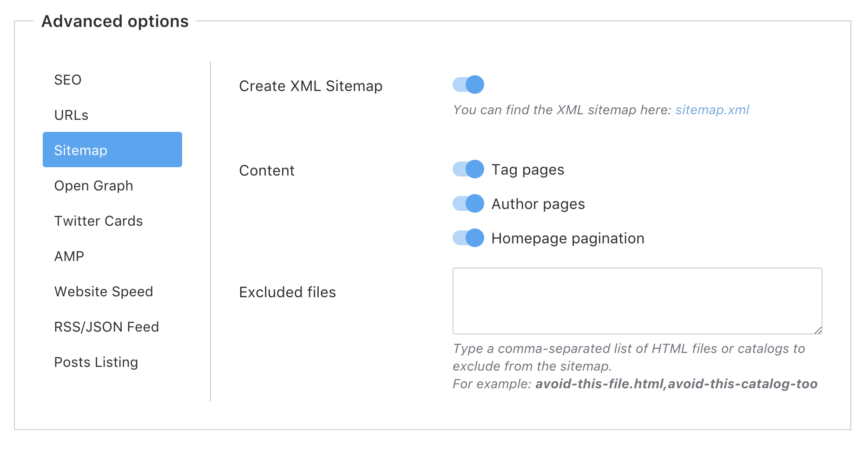
Task: Switch to the SEO settings section
Action: point(68,79)
